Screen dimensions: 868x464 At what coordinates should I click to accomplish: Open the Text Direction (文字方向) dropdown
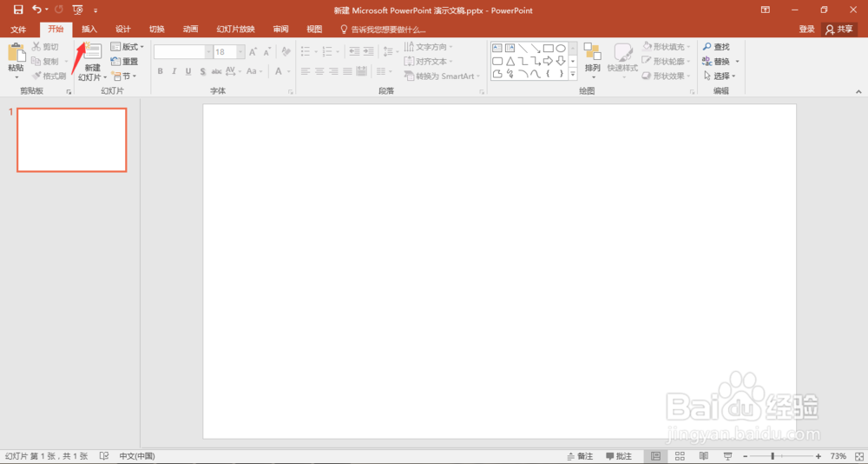(429, 47)
